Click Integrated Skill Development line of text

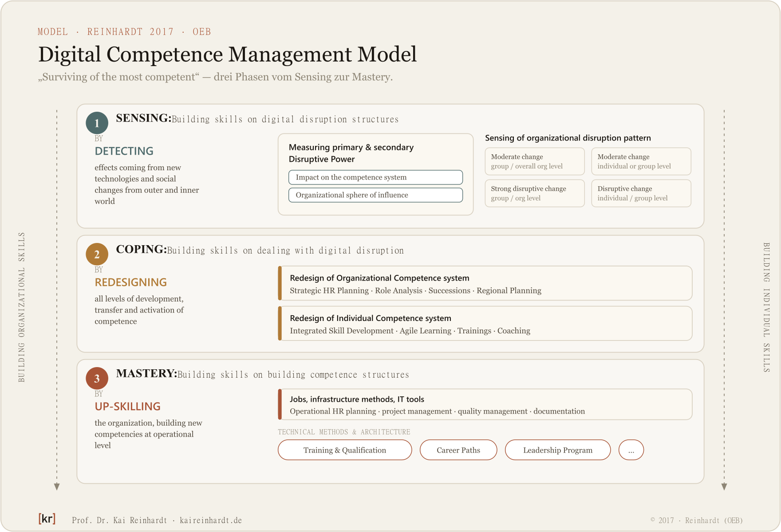tap(410, 331)
